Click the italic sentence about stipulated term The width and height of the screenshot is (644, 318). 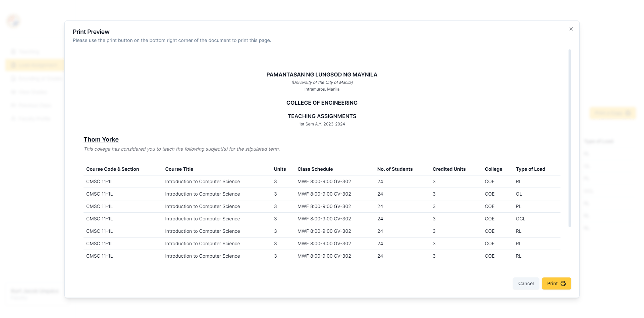click(182, 149)
